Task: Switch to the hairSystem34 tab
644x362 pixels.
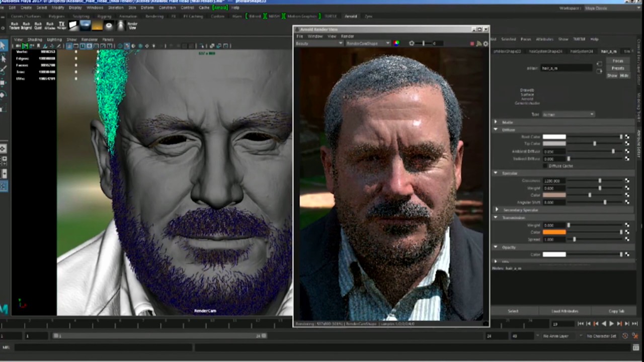Action: click(x=583, y=51)
